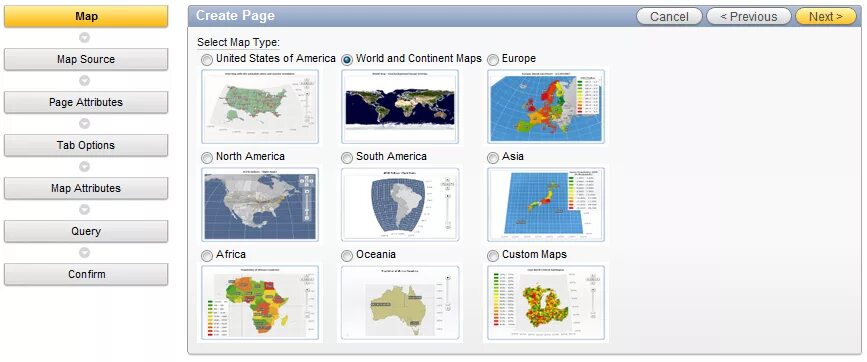Click the Africa population map thumbnail

click(x=260, y=303)
